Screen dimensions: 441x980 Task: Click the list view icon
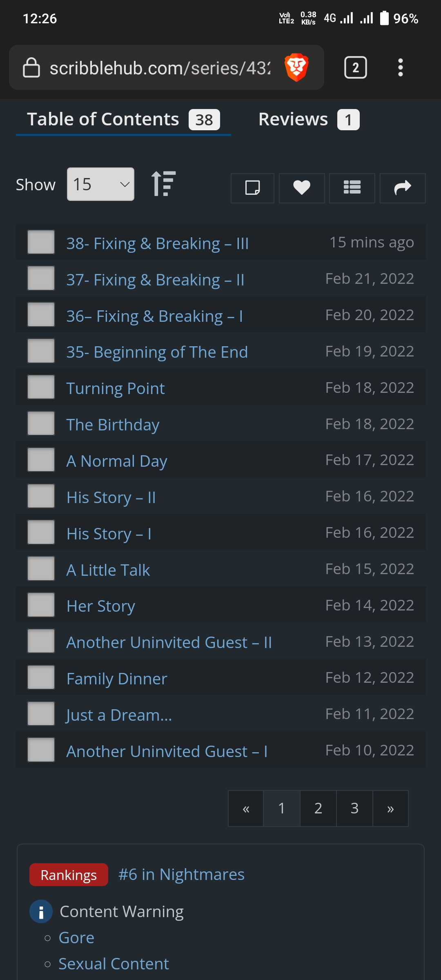(x=352, y=188)
